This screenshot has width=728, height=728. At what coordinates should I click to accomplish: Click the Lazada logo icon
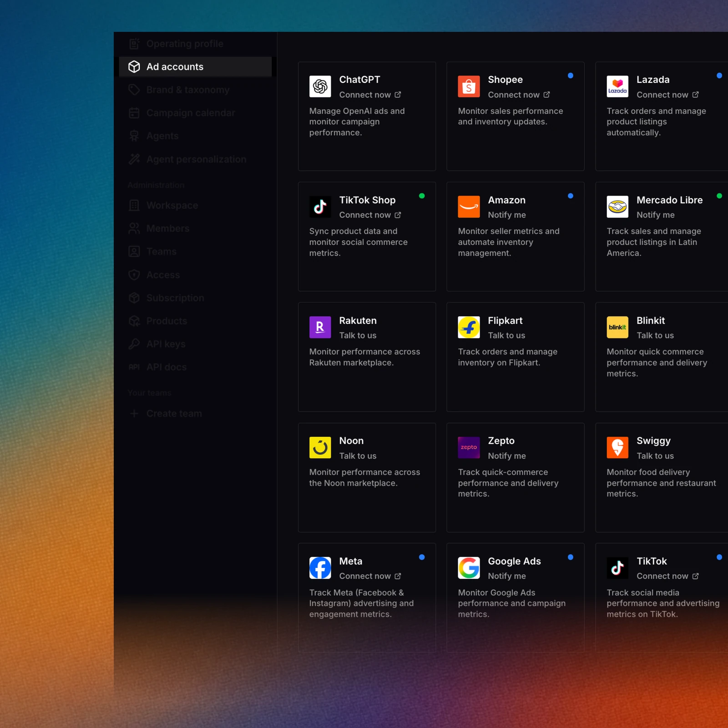click(617, 86)
